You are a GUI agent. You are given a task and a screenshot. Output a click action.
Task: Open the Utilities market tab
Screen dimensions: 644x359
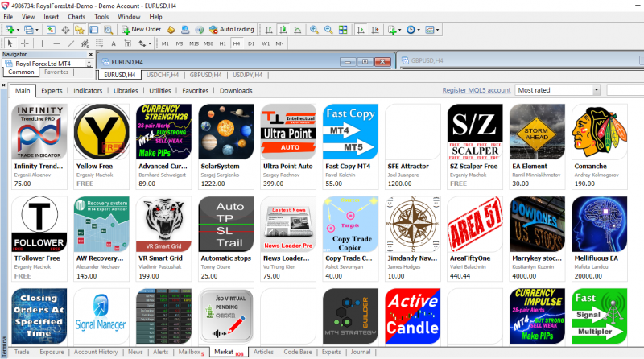point(159,91)
